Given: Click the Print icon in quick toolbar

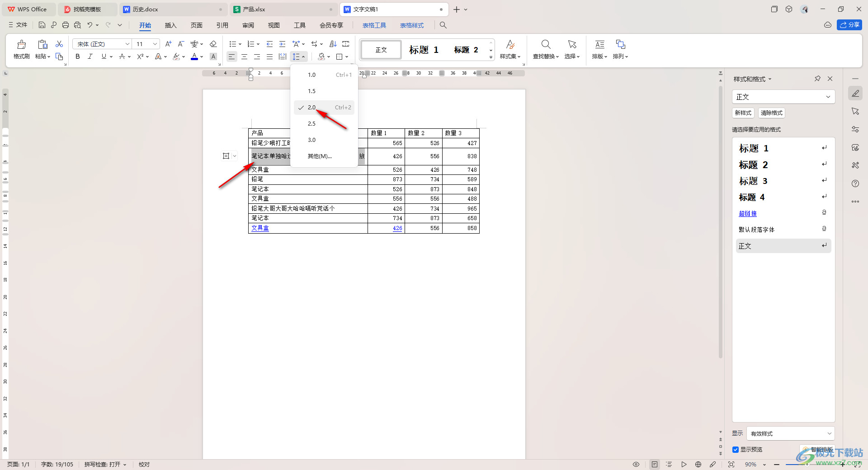Looking at the screenshot, I should click(66, 25).
